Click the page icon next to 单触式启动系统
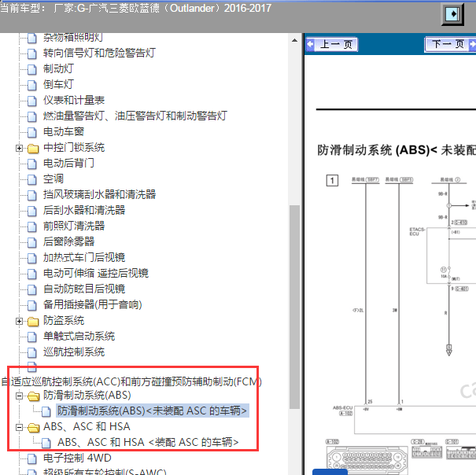Screen dimensions: 476x475 [x=32, y=337]
